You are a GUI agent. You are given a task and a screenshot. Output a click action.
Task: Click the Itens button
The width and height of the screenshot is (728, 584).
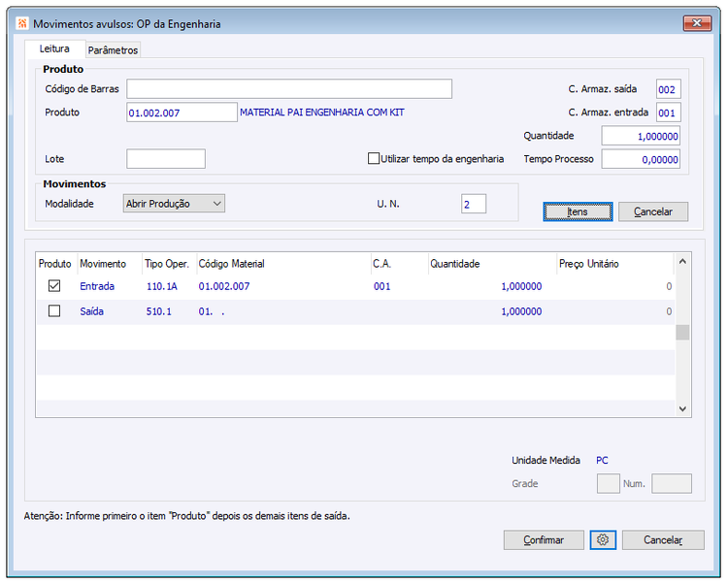578,212
